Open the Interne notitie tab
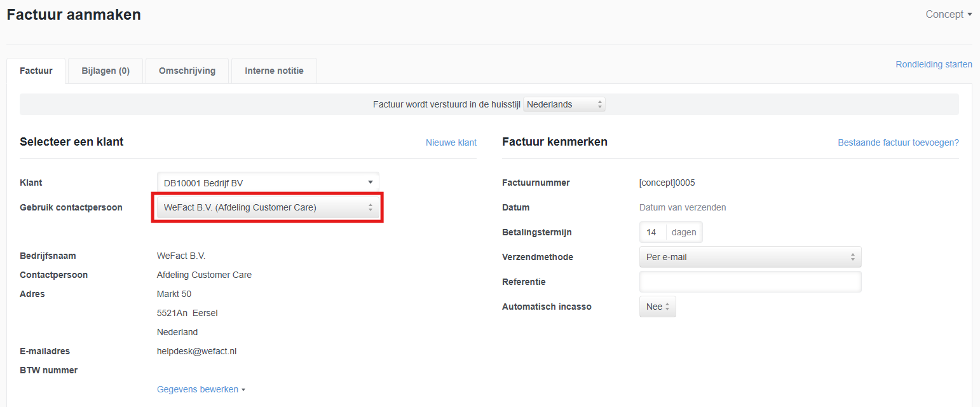980x407 pixels. click(274, 71)
